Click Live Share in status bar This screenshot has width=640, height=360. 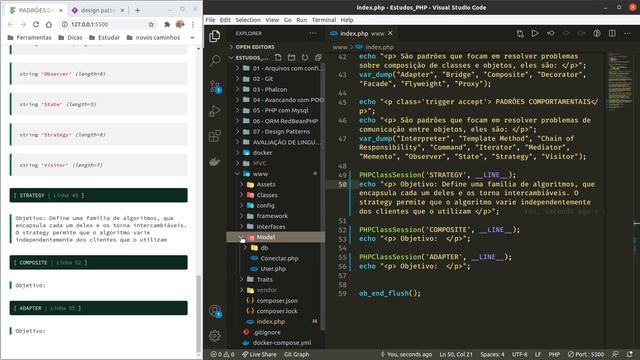[x=259, y=354]
